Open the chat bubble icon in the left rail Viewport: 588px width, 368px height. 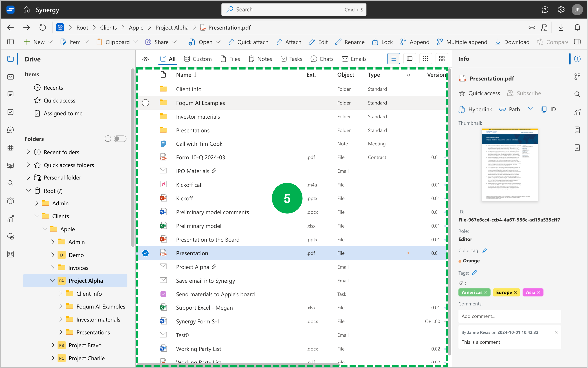tap(11, 130)
